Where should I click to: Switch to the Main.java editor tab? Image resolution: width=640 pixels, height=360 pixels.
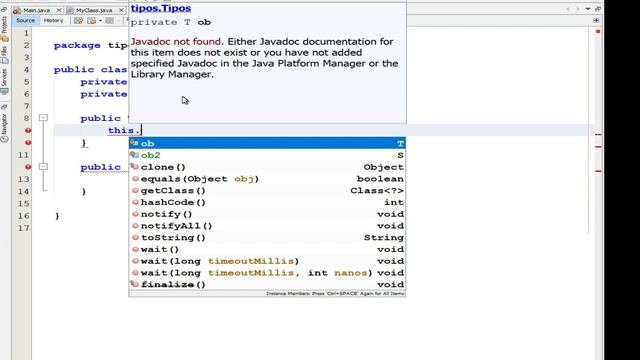click(37, 10)
